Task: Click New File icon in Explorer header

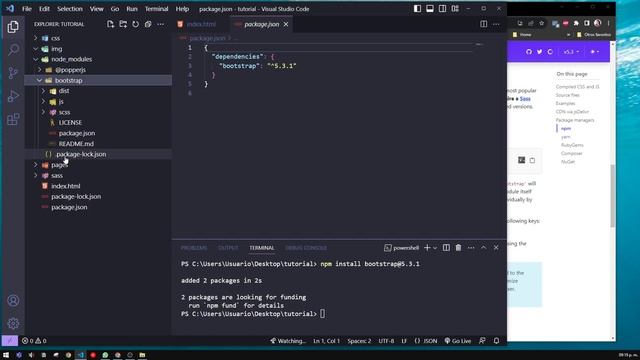Action: [110, 24]
